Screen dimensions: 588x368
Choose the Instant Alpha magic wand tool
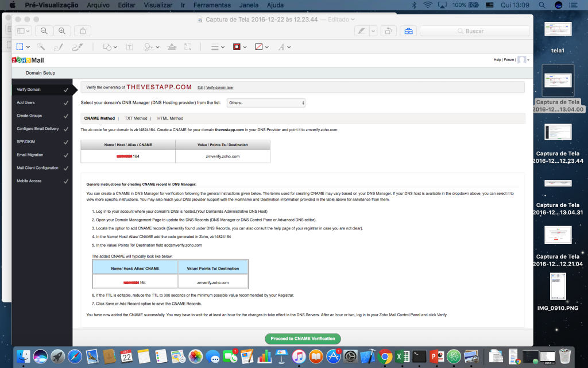(x=41, y=47)
